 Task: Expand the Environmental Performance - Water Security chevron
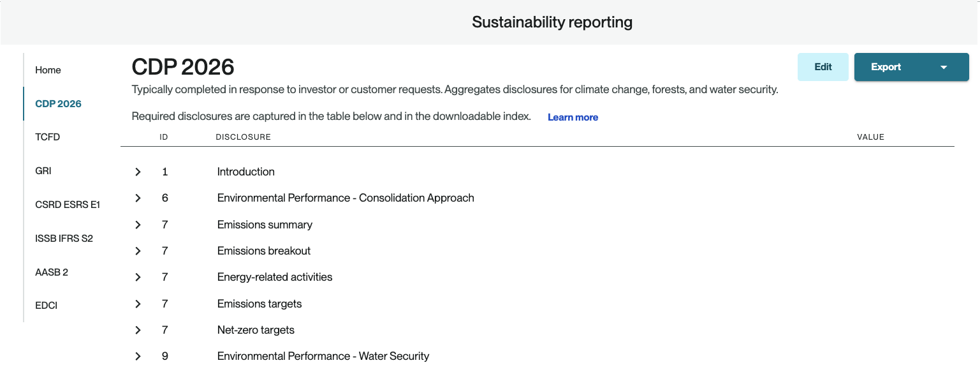pyautogui.click(x=138, y=356)
